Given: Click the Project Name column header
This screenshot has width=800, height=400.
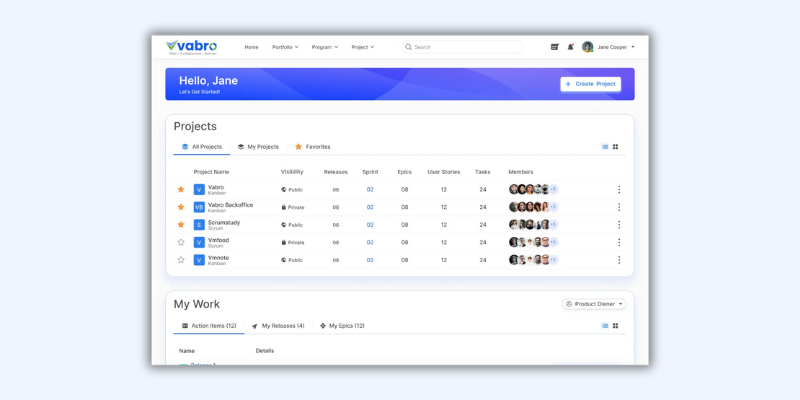Looking at the screenshot, I should (x=211, y=172).
